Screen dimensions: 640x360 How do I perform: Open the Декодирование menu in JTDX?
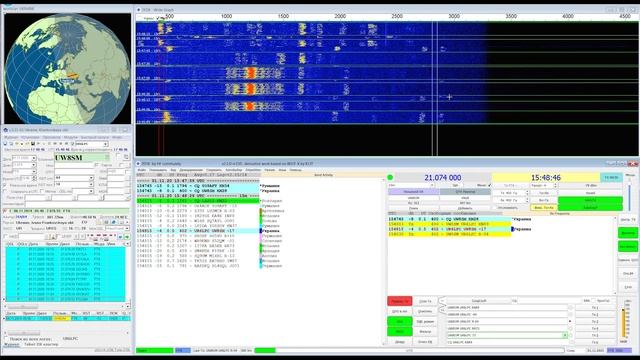pos(191,170)
